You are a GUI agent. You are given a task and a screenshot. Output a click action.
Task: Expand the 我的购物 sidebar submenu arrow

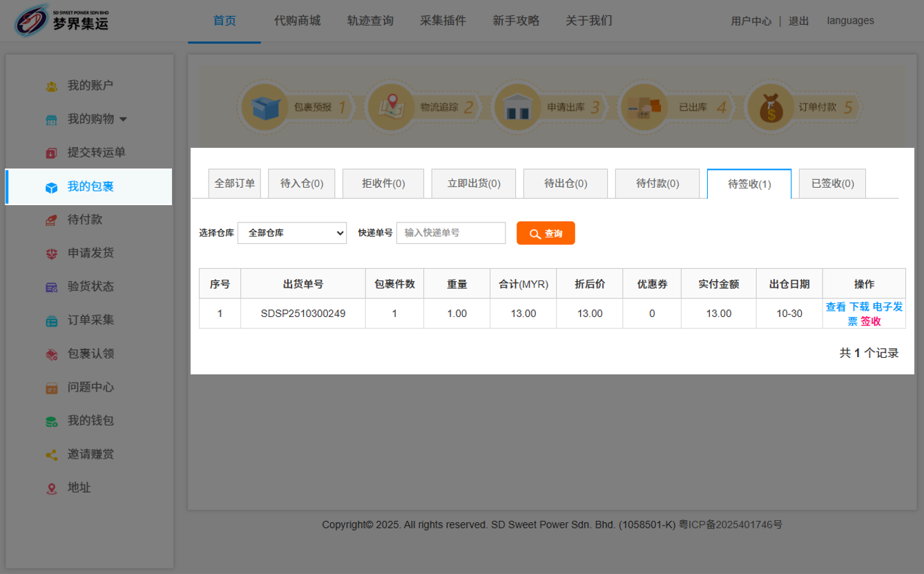coord(123,119)
